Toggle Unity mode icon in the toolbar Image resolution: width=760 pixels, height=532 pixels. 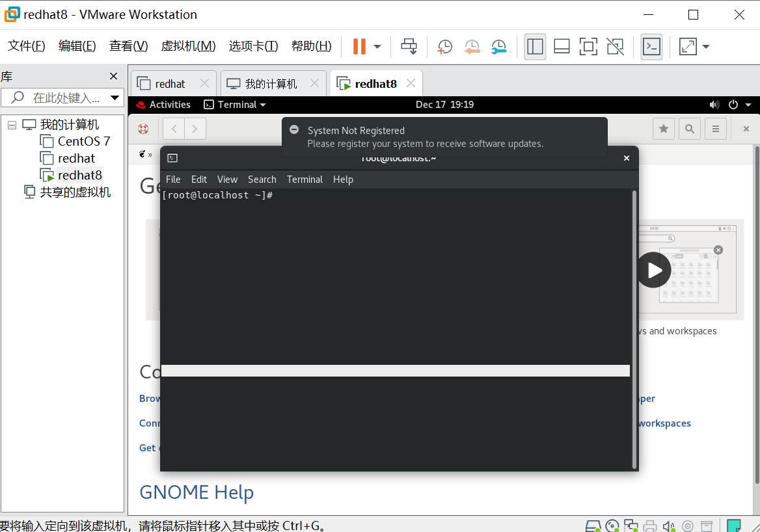click(615, 47)
